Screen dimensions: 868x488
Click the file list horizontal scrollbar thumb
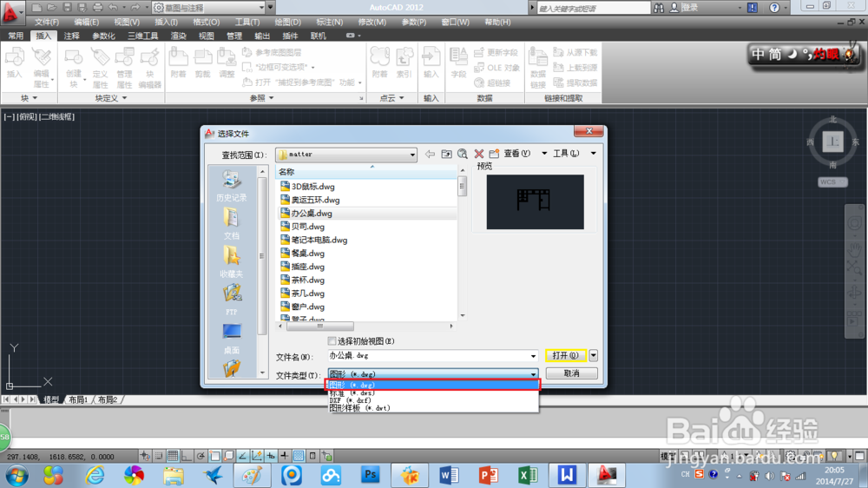[x=320, y=326]
